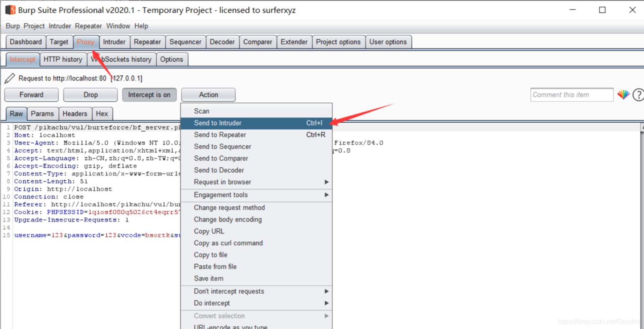Open the proxy Options sub-tab
This screenshot has height=329, width=644.
(x=172, y=59)
